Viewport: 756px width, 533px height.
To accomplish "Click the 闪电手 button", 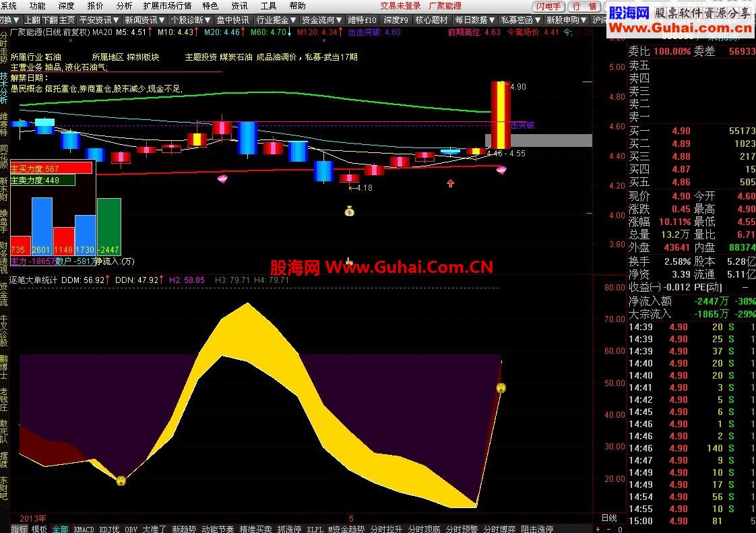I will 548,6.
